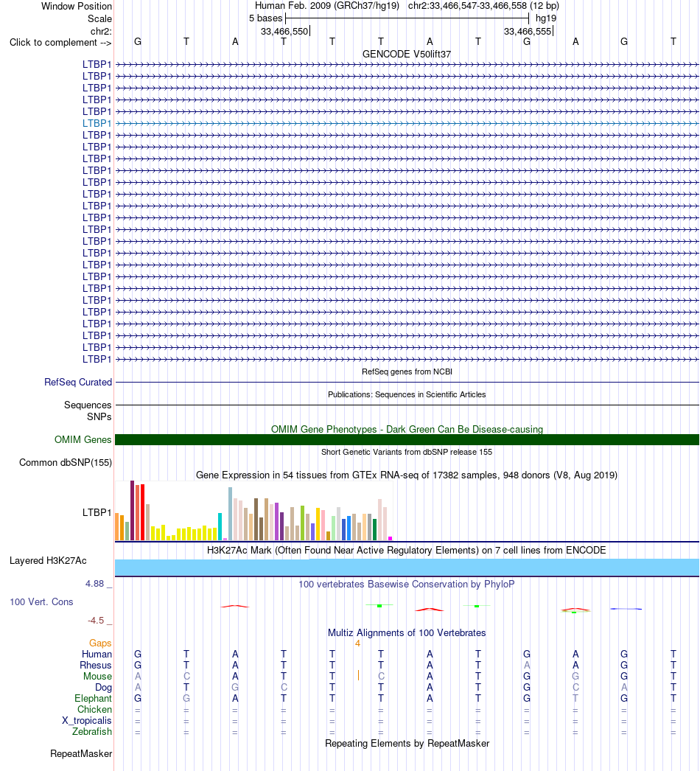Click the 'chr2:' ruler label
This screenshot has width=700, height=771.
tap(101, 31)
